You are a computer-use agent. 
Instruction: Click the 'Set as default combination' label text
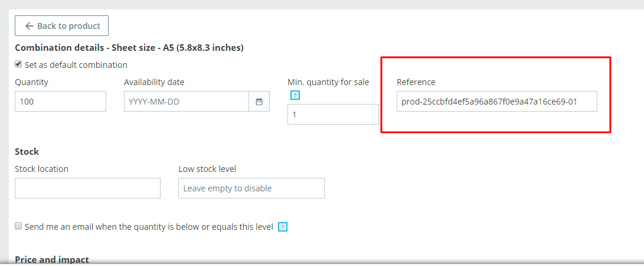(76, 65)
